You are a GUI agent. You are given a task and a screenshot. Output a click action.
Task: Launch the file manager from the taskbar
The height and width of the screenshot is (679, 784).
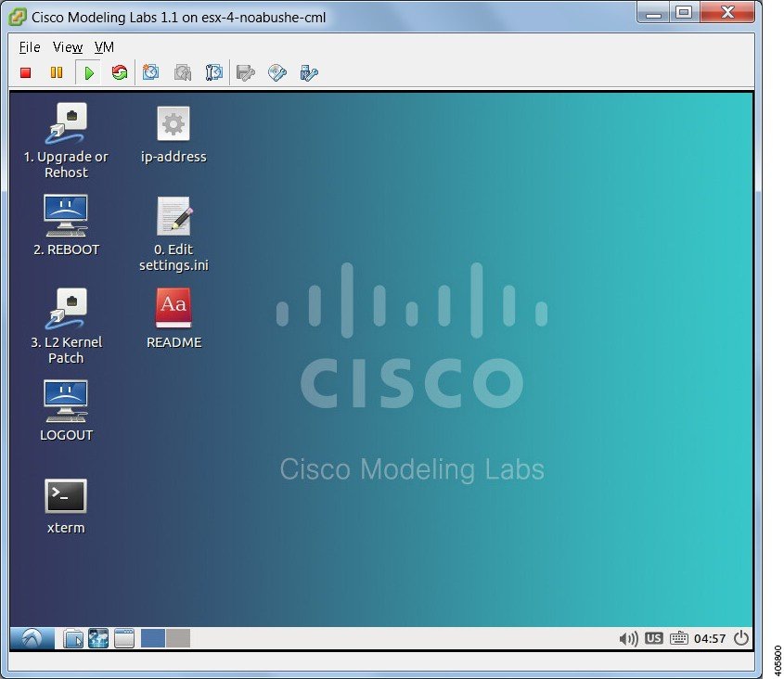pos(73,638)
